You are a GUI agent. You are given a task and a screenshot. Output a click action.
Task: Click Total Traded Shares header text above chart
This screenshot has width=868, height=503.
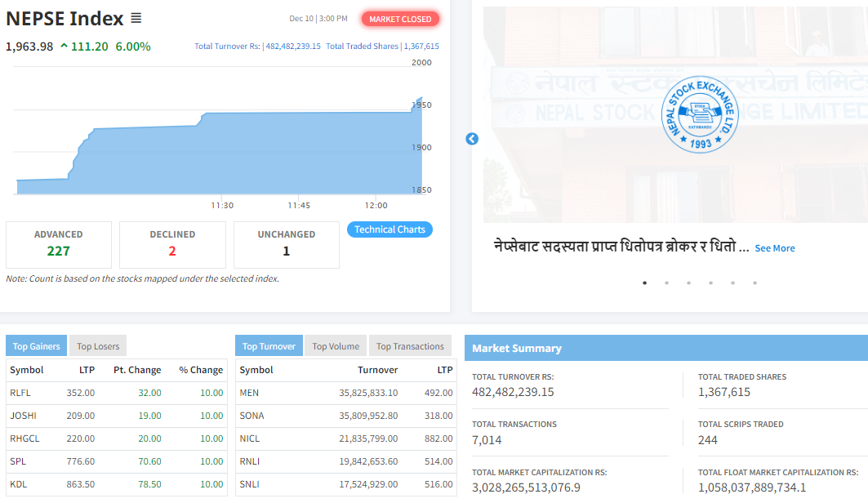[x=382, y=47]
